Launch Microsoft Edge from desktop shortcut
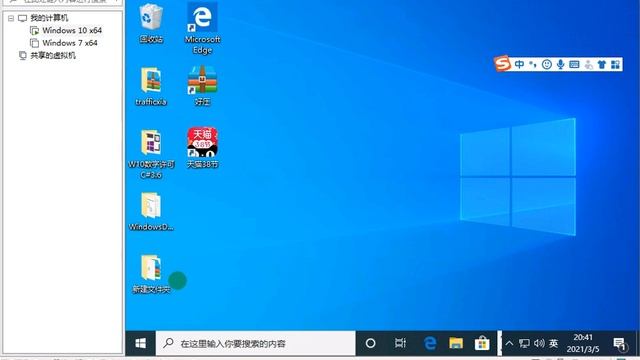 (x=202, y=28)
